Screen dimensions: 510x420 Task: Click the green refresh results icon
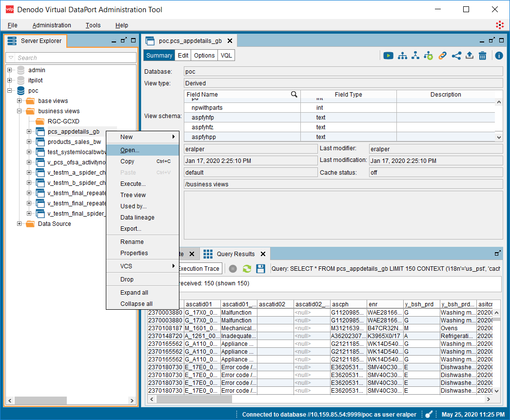click(247, 269)
